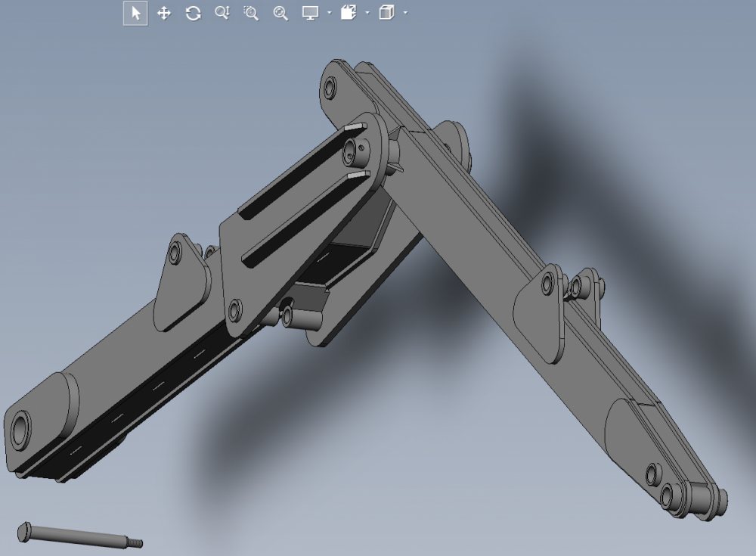
Task: Enable the Rotate view tool
Action: click(193, 13)
